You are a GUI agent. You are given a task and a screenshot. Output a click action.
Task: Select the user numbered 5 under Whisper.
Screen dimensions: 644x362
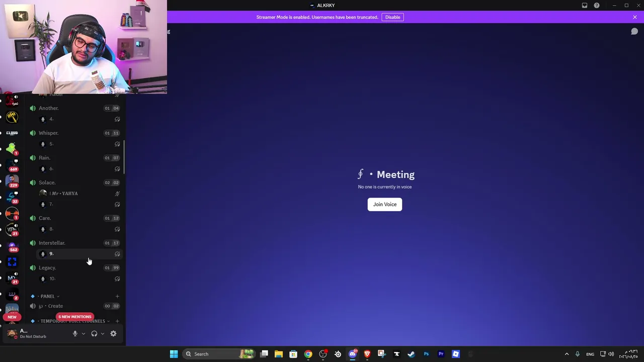pyautogui.click(x=79, y=144)
